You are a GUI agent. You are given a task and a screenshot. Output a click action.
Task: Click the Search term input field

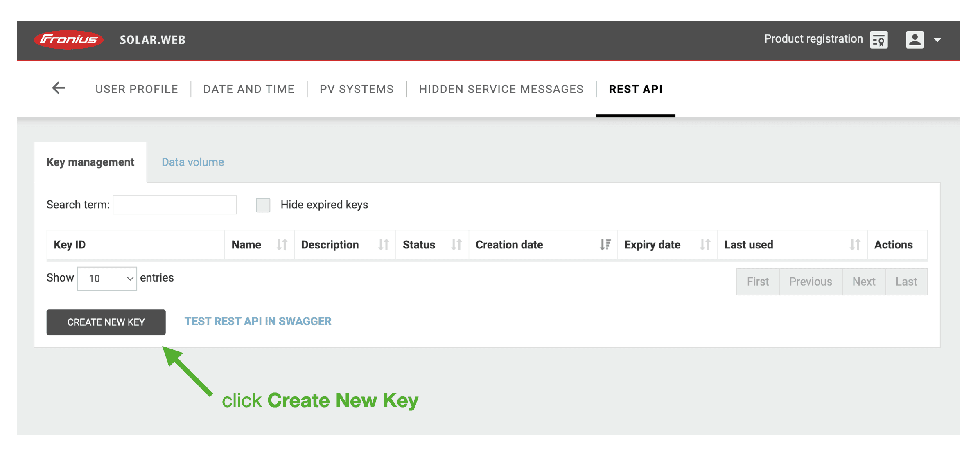(x=175, y=205)
